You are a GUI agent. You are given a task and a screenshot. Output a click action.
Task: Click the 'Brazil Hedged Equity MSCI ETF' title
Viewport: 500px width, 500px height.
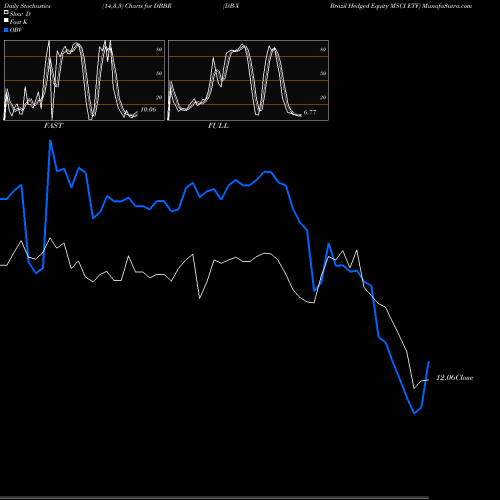[376, 6]
